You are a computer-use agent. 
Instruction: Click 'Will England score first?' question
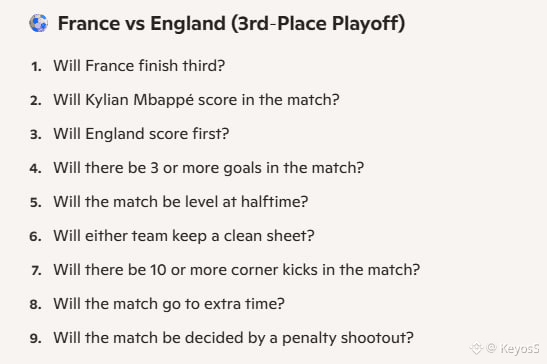pyautogui.click(x=141, y=134)
